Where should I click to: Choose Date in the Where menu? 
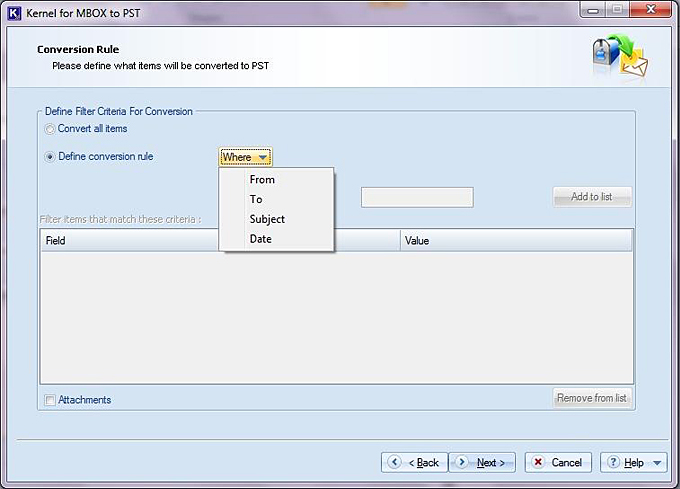pos(277,239)
